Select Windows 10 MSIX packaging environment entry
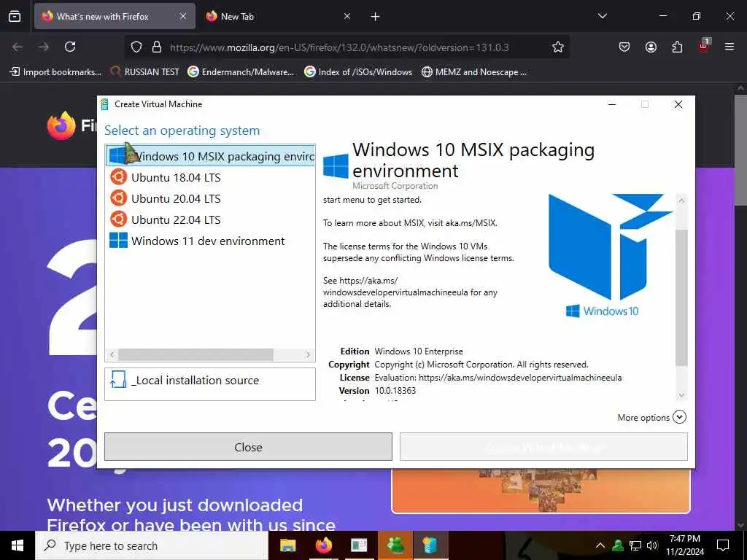The height and width of the screenshot is (560, 747). coord(210,156)
